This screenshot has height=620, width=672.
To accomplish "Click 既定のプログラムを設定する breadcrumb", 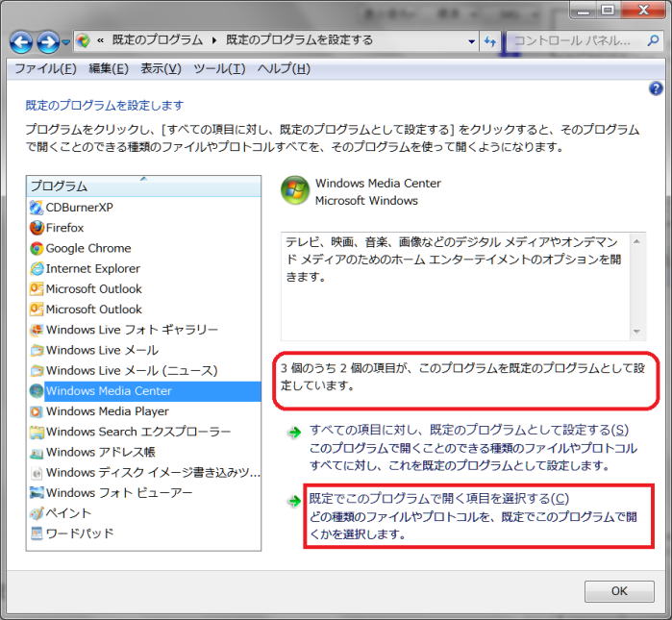I will [300, 40].
